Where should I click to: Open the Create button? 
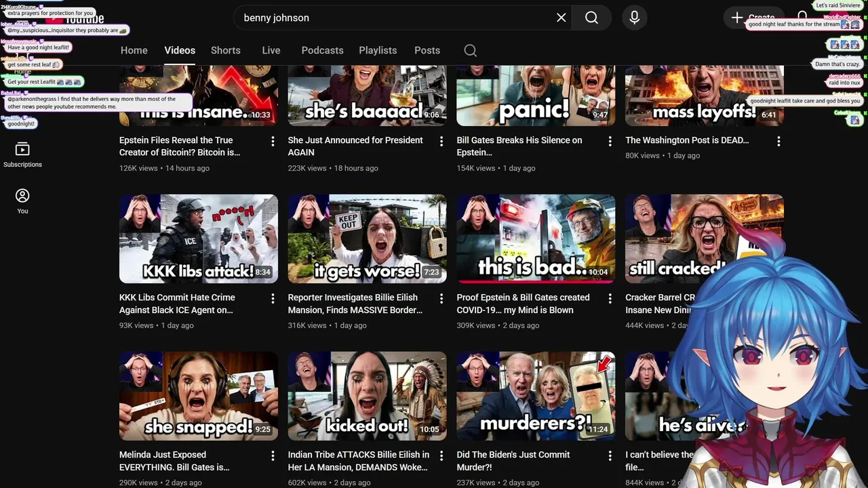point(753,18)
